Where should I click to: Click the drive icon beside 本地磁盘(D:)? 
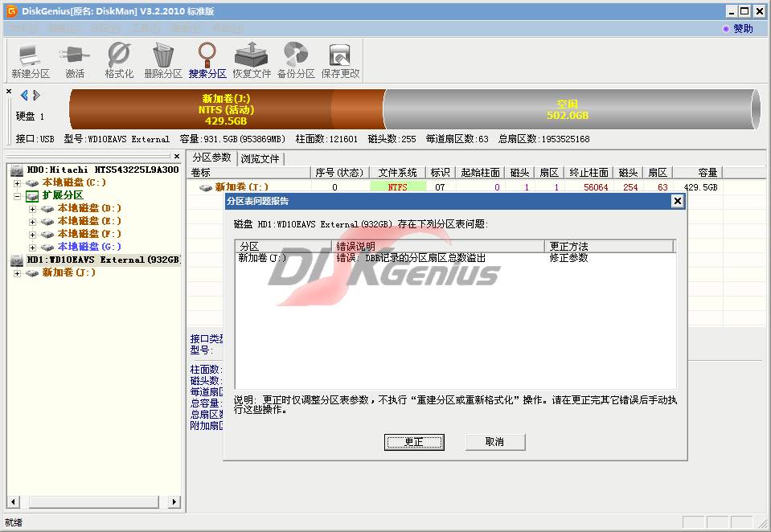tap(47, 208)
